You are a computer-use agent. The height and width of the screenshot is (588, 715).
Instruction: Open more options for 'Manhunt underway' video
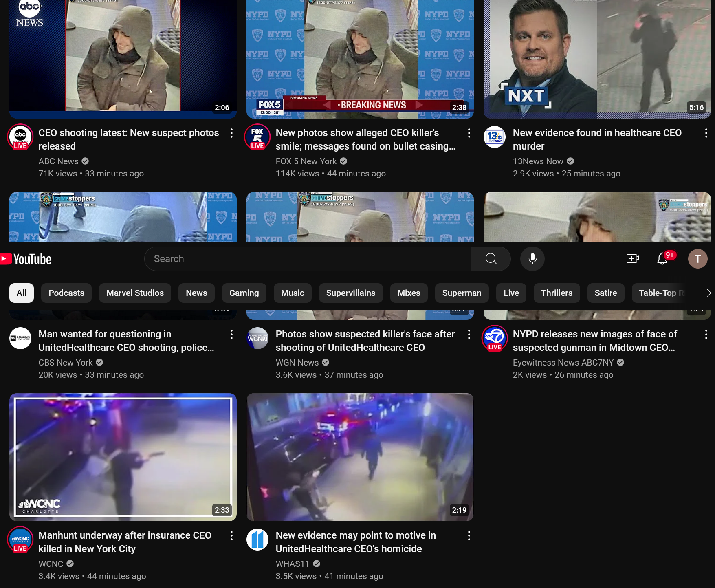click(x=231, y=535)
